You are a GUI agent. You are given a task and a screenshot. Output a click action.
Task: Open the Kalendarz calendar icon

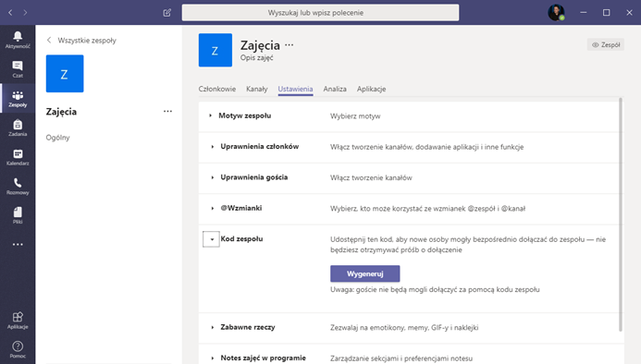[x=18, y=157]
